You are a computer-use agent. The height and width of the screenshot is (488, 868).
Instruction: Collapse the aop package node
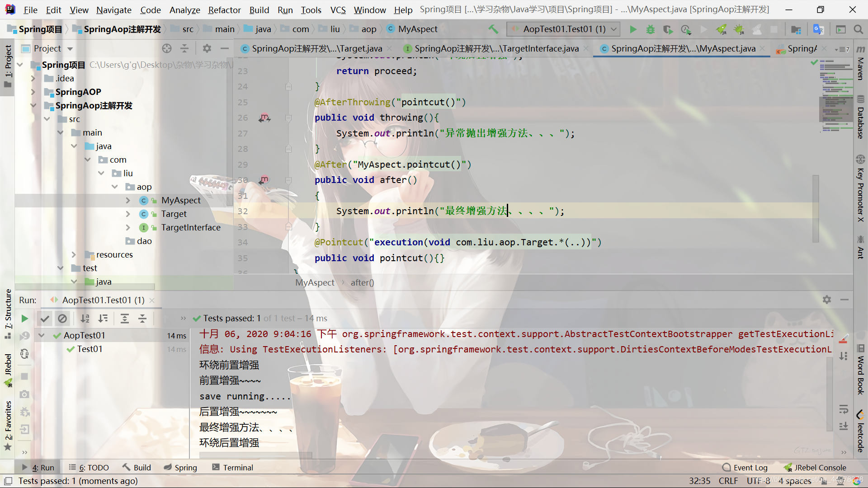coord(115,187)
